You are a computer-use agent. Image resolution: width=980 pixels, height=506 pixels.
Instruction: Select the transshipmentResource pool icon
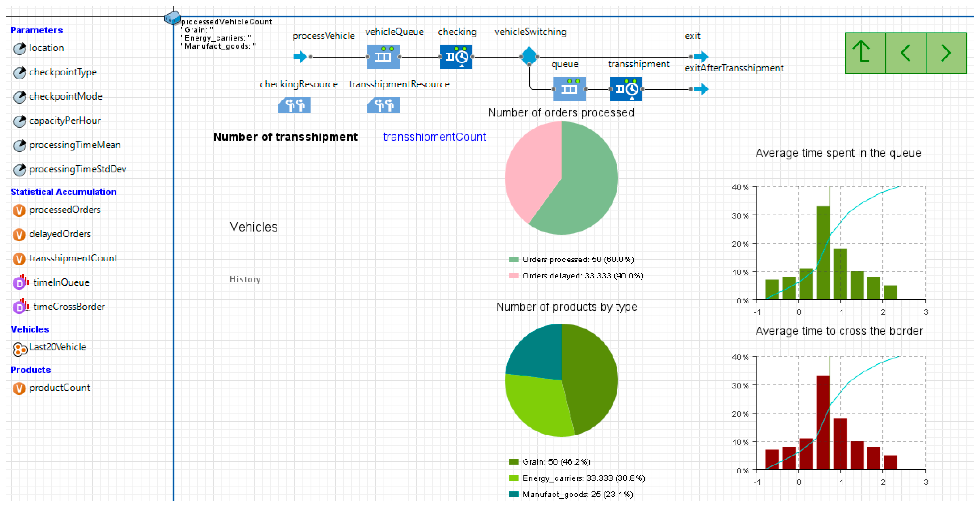coord(383,105)
